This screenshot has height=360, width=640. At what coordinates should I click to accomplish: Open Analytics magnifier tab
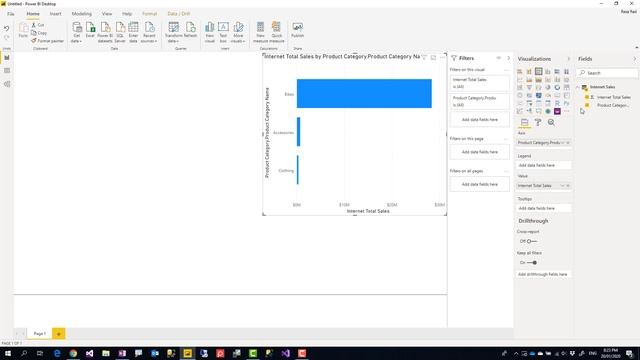pos(551,122)
